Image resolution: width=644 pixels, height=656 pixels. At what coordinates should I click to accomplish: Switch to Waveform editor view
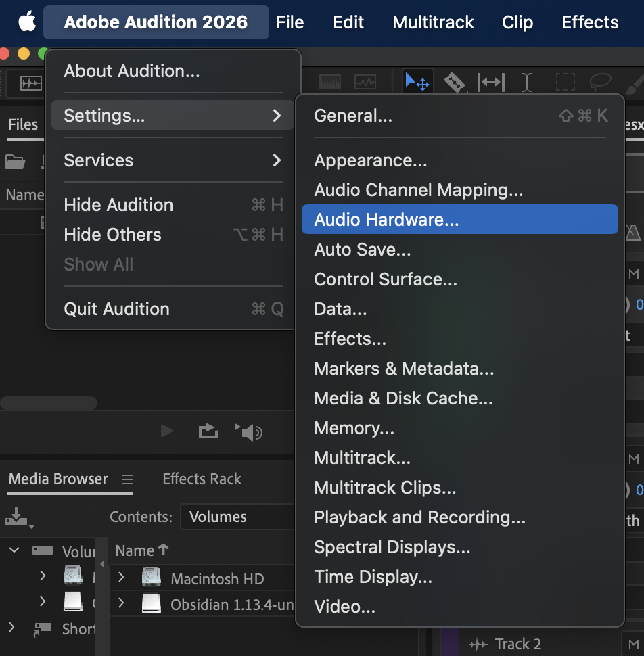[31, 83]
